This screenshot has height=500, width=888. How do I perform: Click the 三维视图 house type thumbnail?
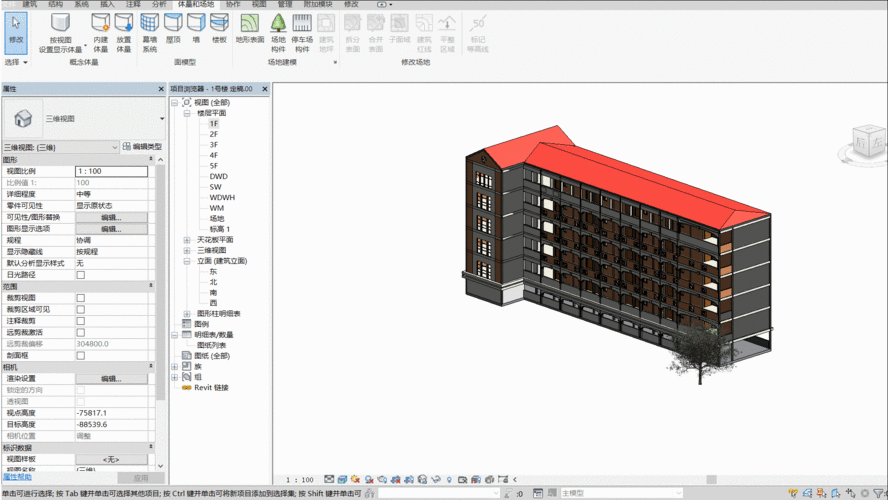(x=23, y=118)
